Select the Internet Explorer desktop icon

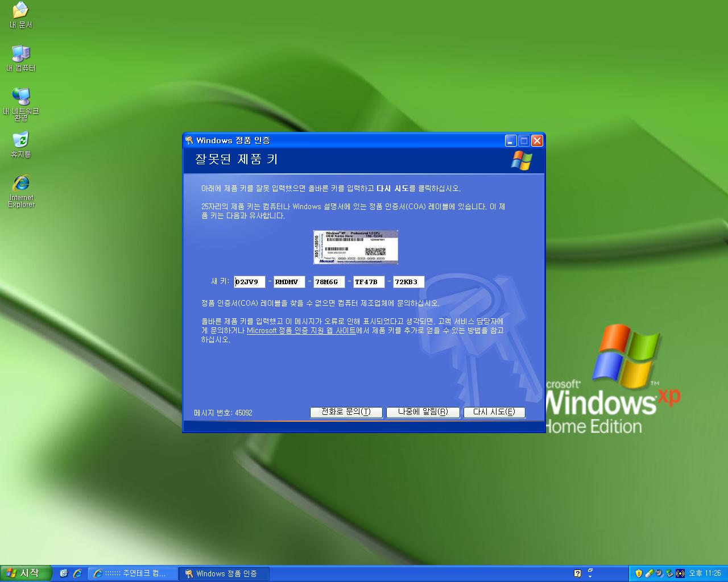tap(21, 192)
